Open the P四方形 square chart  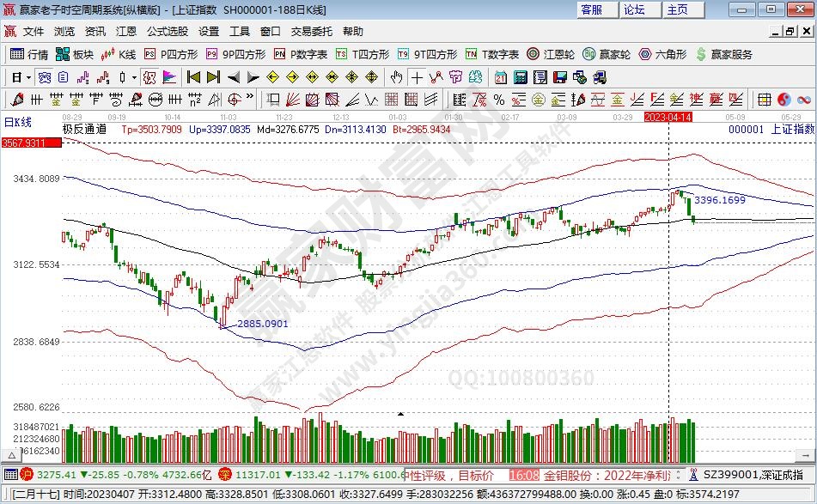pos(170,54)
